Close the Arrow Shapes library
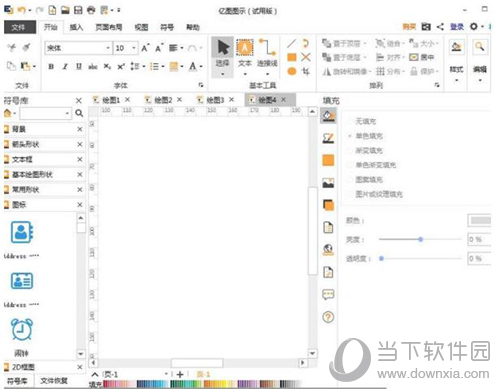This screenshot has width=500, height=392. coord(80,144)
